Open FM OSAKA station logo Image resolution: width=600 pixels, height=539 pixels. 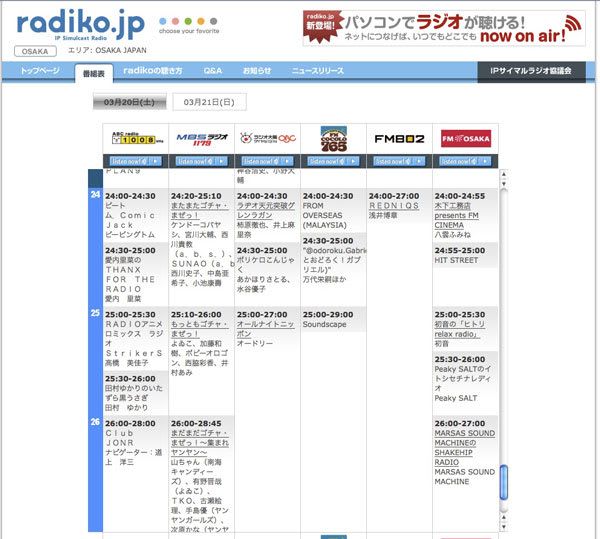[466, 138]
